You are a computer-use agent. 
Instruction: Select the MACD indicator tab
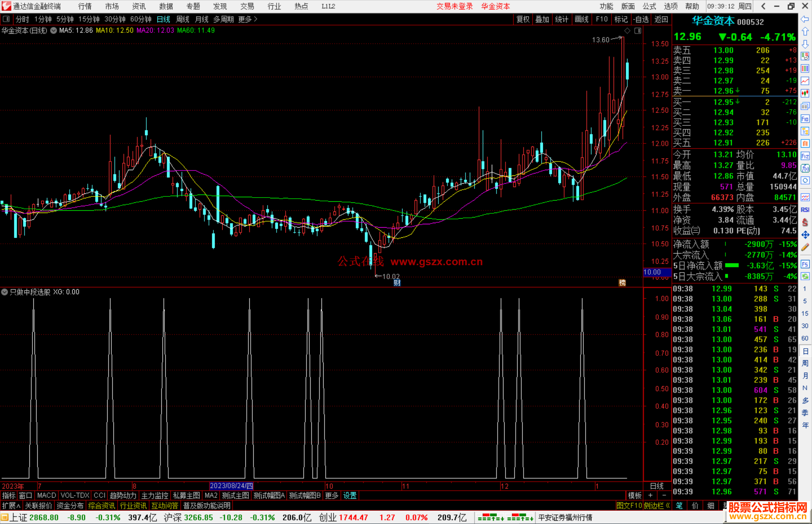coord(47,495)
